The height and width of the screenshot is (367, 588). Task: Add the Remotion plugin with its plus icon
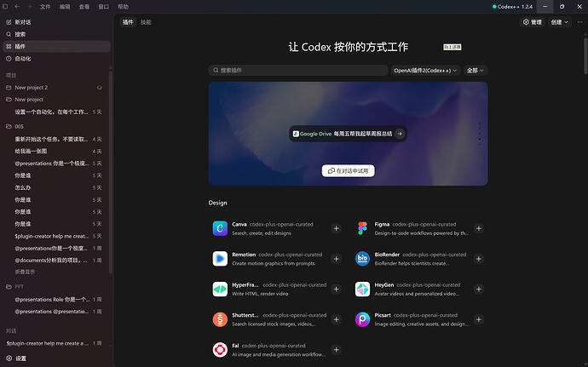coord(337,259)
